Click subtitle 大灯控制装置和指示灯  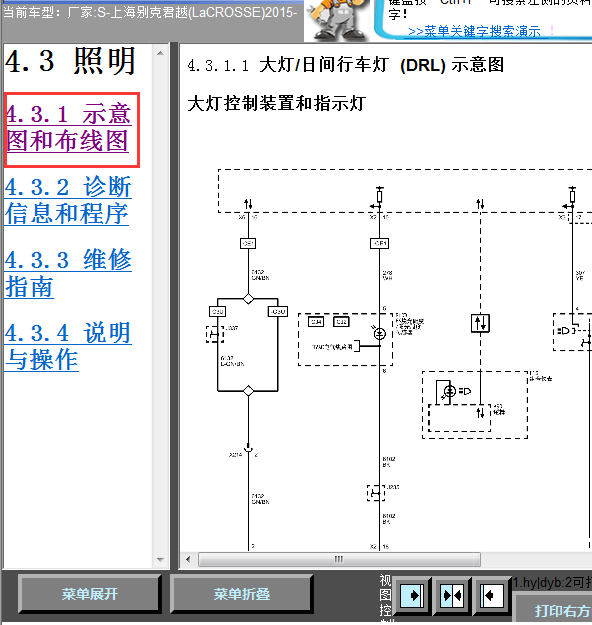click(x=276, y=103)
